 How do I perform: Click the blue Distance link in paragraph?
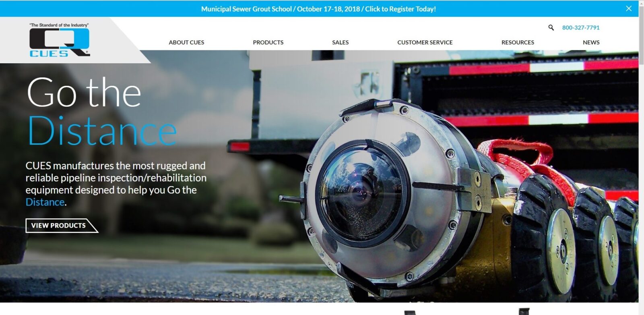(45, 202)
